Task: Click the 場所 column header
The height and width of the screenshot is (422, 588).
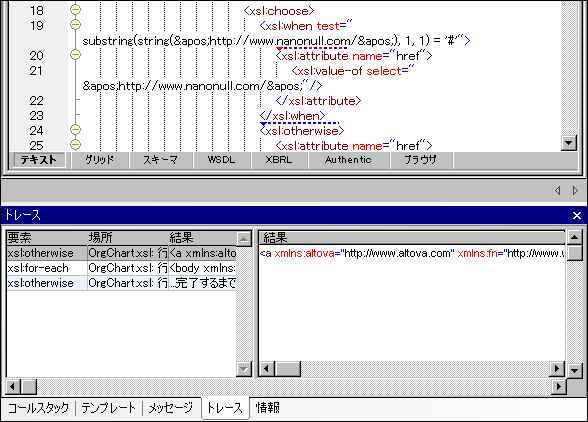Action: click(128, 238)
